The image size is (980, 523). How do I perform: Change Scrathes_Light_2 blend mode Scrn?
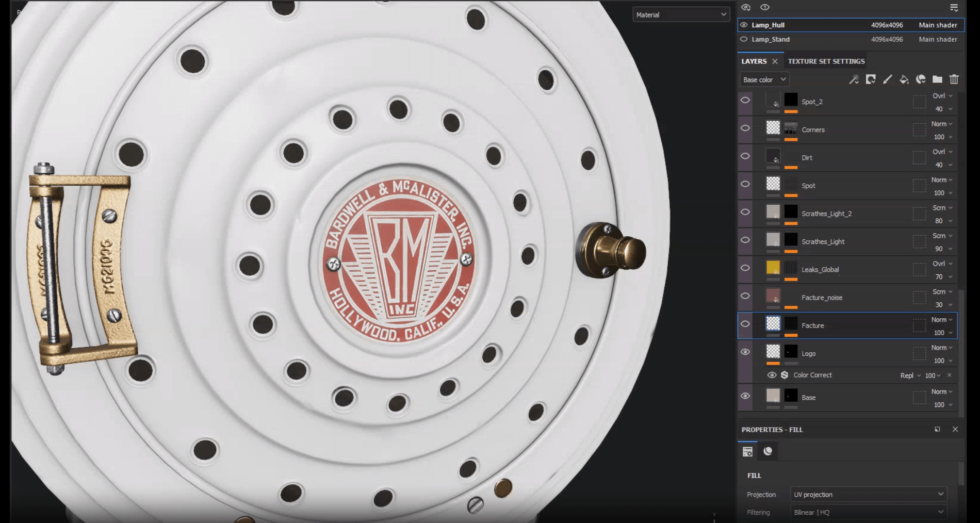942,208
